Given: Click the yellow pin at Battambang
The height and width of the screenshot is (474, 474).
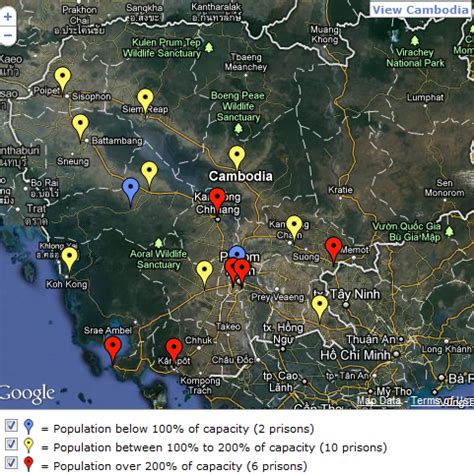Looking at the screenshot, I should coord(80,127).
